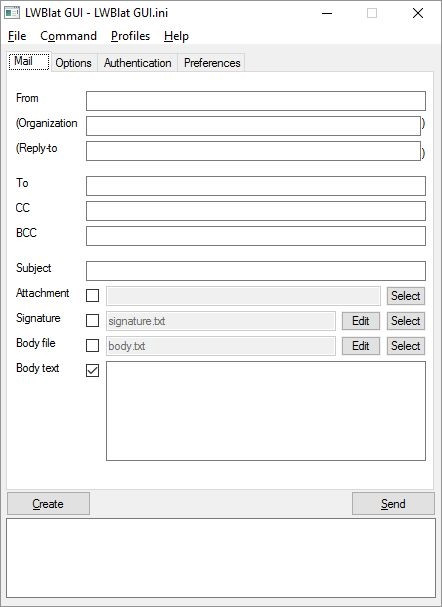Click Edit next to body.txt
Viewport: 442px width, 607px height.
click(x=361, y=346)
